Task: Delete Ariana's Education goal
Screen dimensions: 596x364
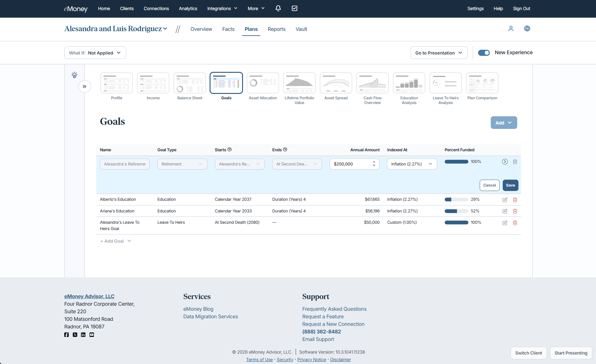Action: click(515, 211)
